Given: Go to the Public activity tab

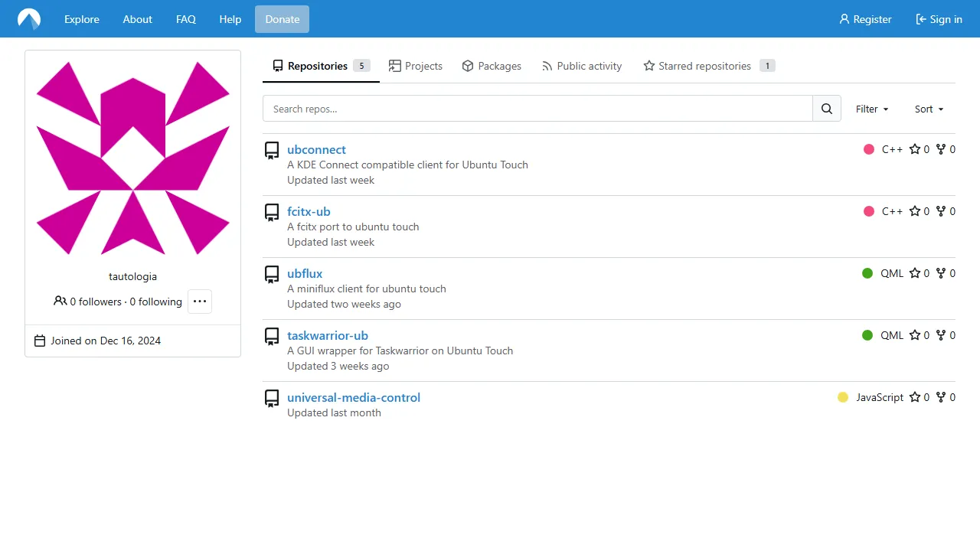Looking at the screenshot, I should (582, 66).
